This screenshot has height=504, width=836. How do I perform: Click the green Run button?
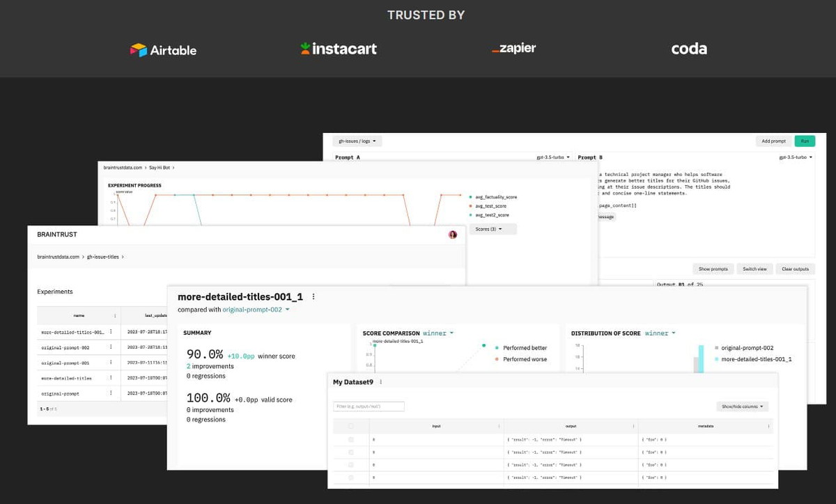click(x=805, y=141)
